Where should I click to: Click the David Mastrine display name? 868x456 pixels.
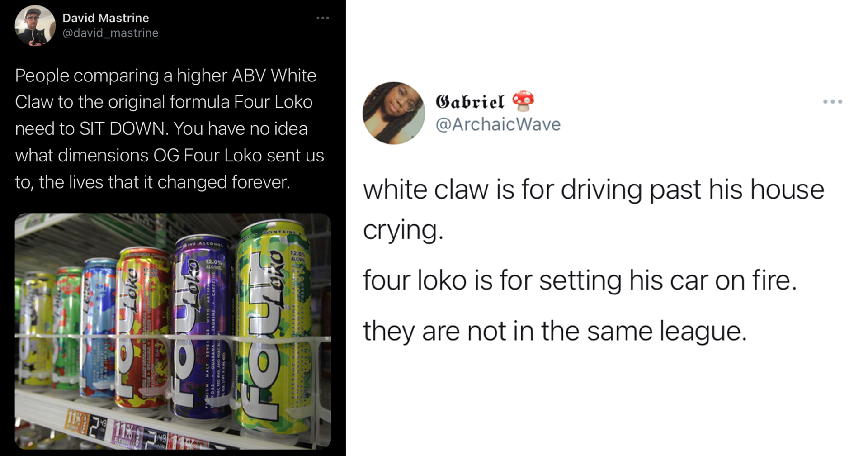tap(105, 18)
